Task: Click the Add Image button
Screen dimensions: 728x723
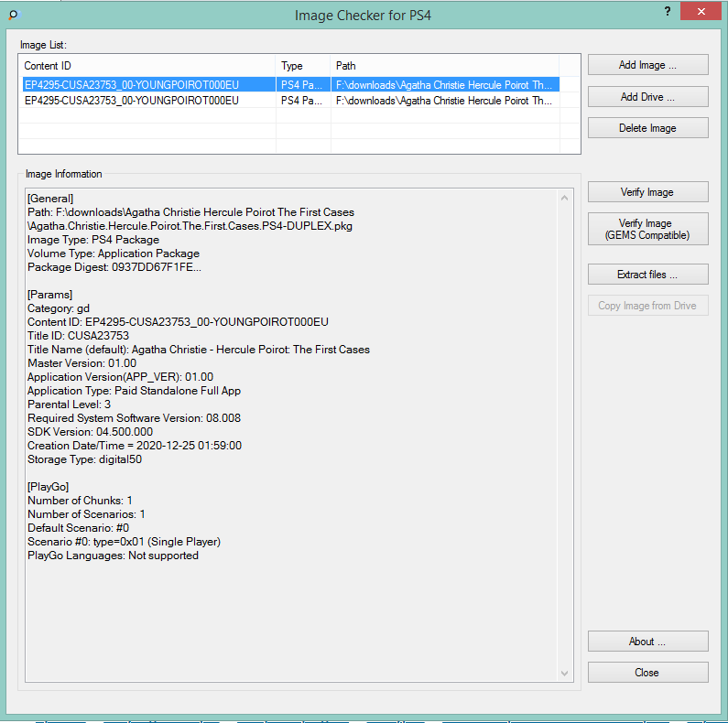Action: coord(647,65)
